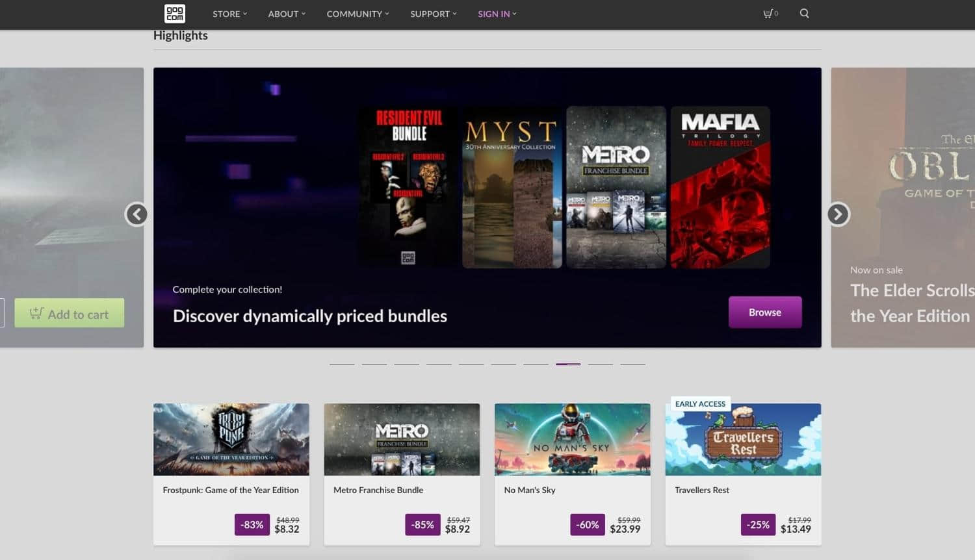Open search with magnifier icon
975x560 pixels.
(x=804, y=14)
